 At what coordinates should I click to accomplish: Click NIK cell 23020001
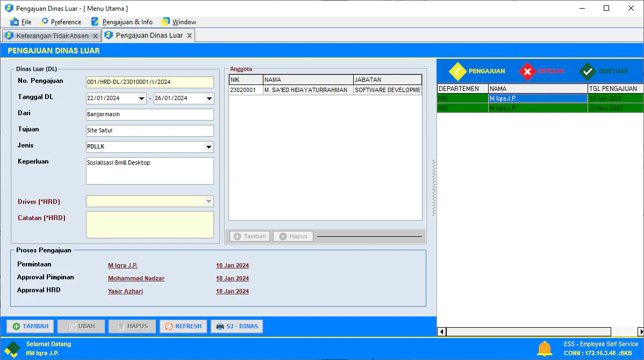(246, 90)
